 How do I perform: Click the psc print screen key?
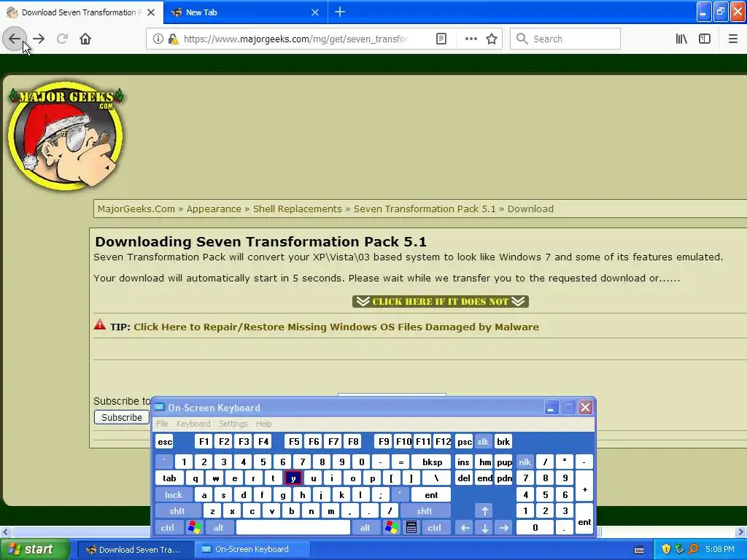[x=464, y=441]
